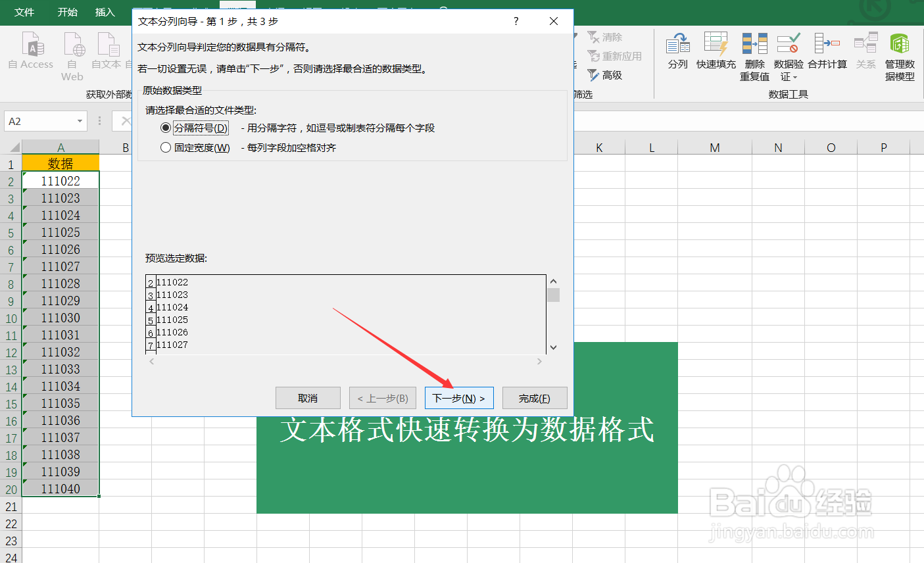
Task: Select row 24 header
Action: click(x=11, y=556)
